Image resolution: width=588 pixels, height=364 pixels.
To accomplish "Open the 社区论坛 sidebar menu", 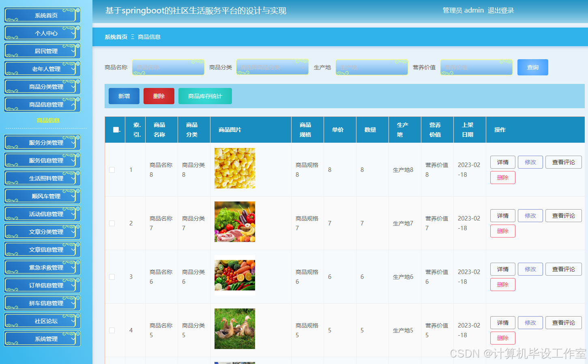I will pyautogui.click(x=42, y=321).
